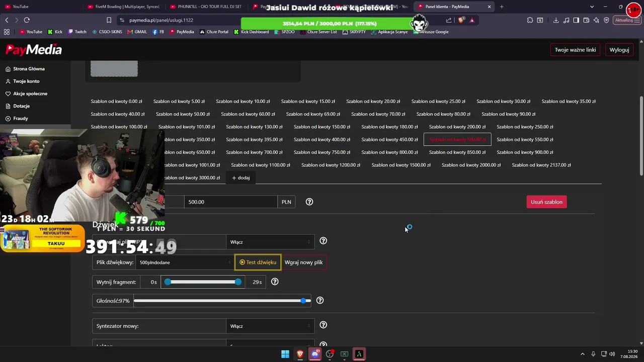Select template Szablon od kwoty 1500.00 zł
The width and height of the screenshot is (644, 362).
(x=401, y=165)
